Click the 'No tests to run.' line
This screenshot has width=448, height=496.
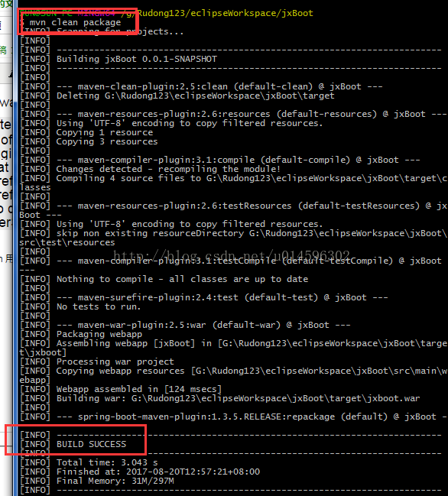coord(80,306)
